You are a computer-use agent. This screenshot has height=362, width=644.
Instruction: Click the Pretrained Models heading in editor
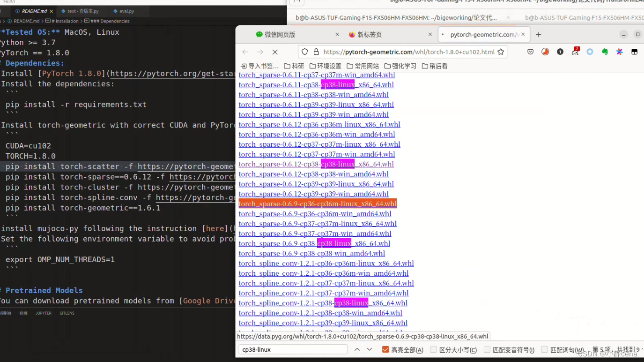[44, 290]
